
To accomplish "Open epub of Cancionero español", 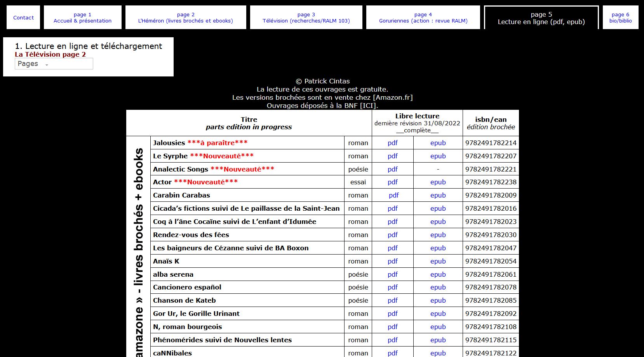I will [x=438, y=287].
